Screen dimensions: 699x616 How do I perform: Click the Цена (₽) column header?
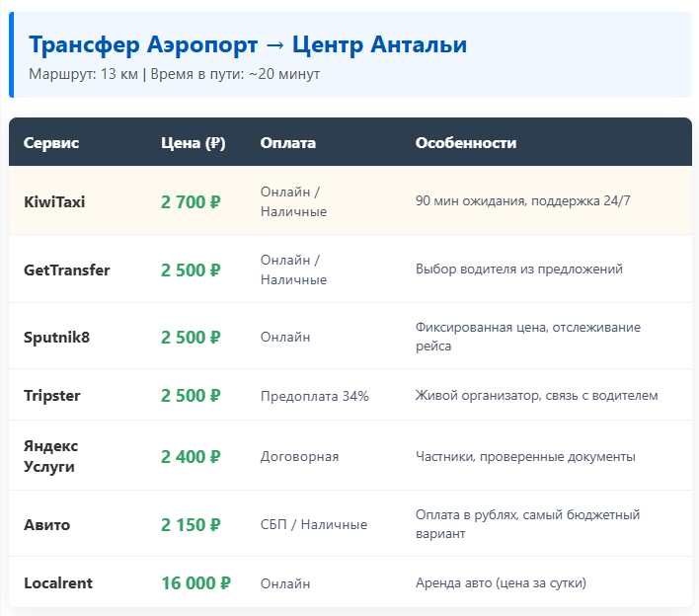[x=194, y=142]
